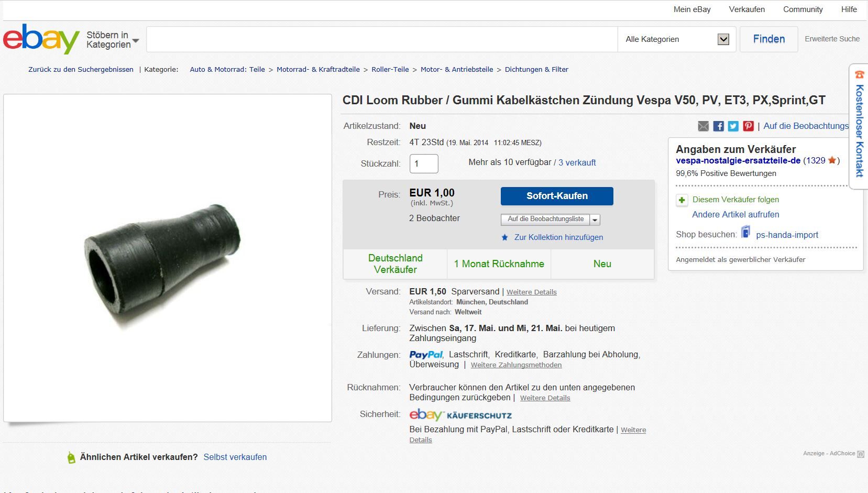The height and width of the screenshot is (493, 868).
Task: Open the Beobachtungsliste dropdown arrow
Action: (x=595, y=220)
